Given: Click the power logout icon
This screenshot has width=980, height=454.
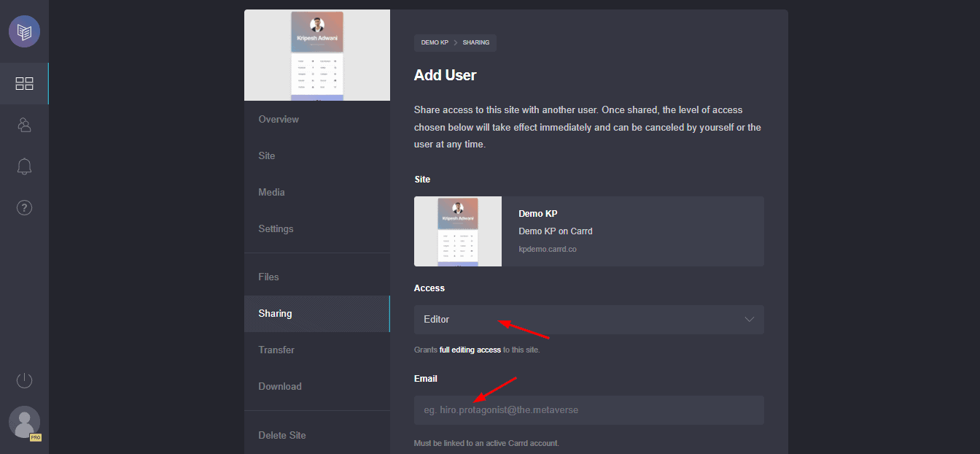Looking at the screenshot, I should [x=24, y=380].
